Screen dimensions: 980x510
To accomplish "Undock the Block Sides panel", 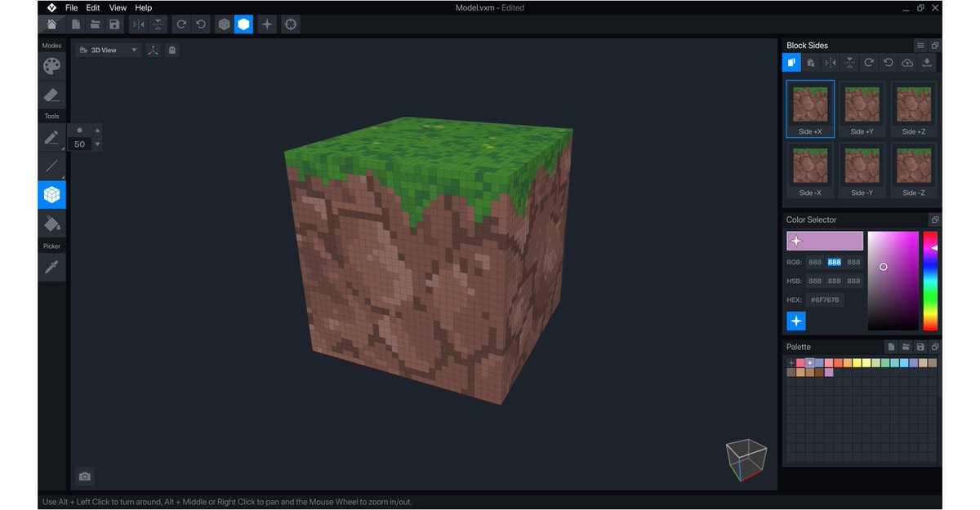I will click(935, 46).
